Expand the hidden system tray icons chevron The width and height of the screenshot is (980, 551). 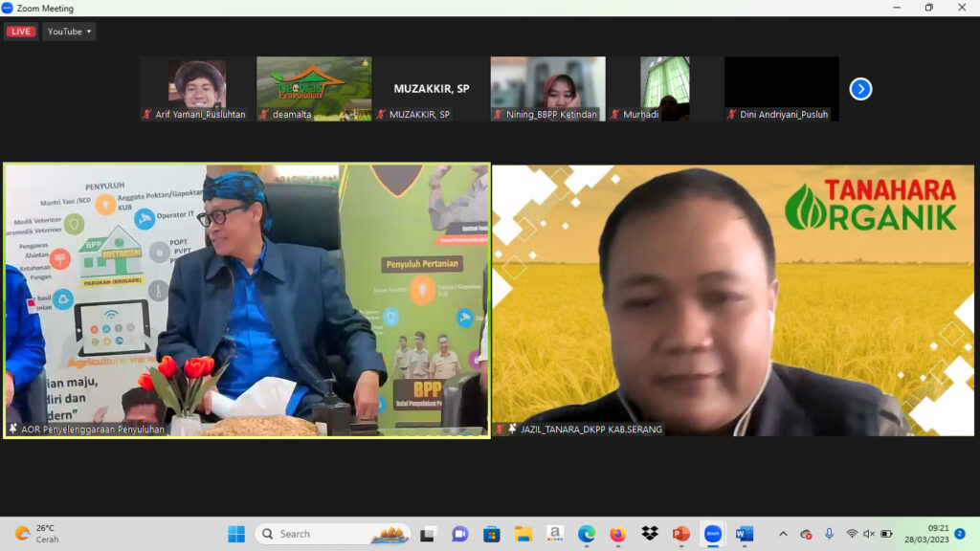click(783, 534)
